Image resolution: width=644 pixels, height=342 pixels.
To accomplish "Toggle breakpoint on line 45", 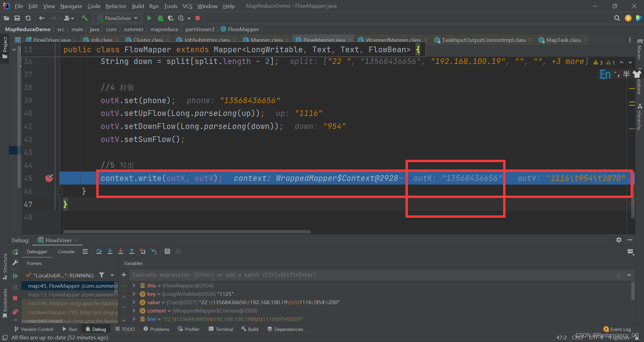I will tap(49, 178).
